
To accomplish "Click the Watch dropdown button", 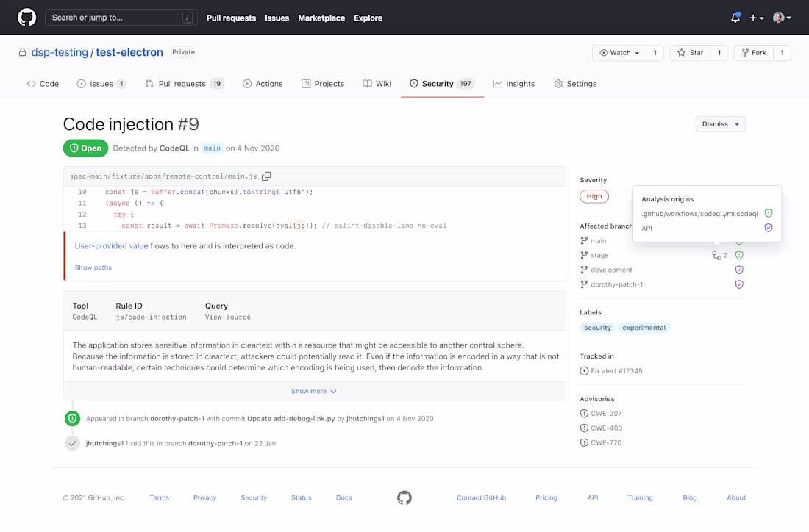I will coord(619,53).
